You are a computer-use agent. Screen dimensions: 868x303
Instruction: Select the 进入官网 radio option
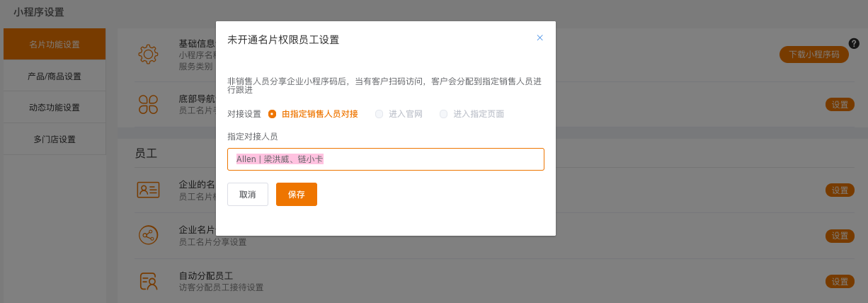coord(379,114)
